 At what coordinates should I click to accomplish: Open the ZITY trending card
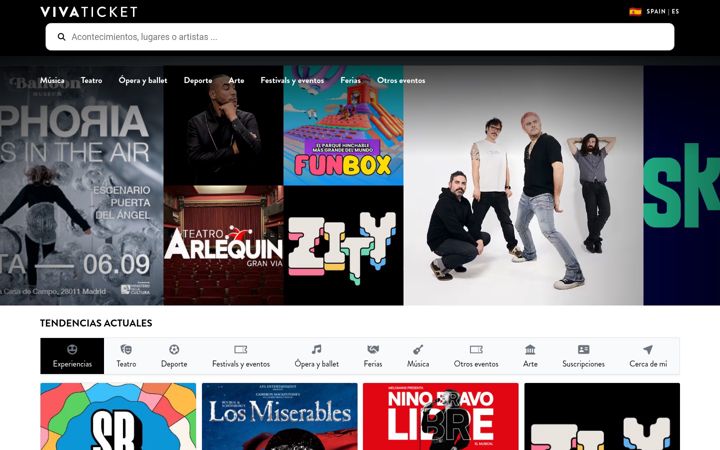click(x=602, y=416)
